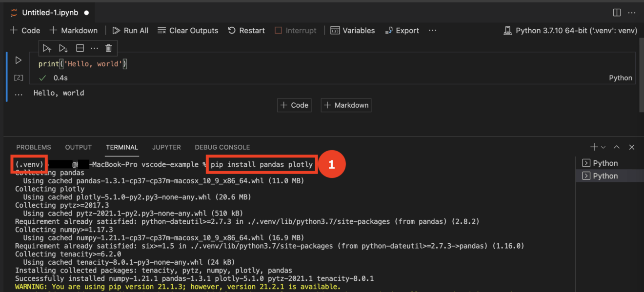Switch to the PROBLEMS tab

click(x=33, y=147)
